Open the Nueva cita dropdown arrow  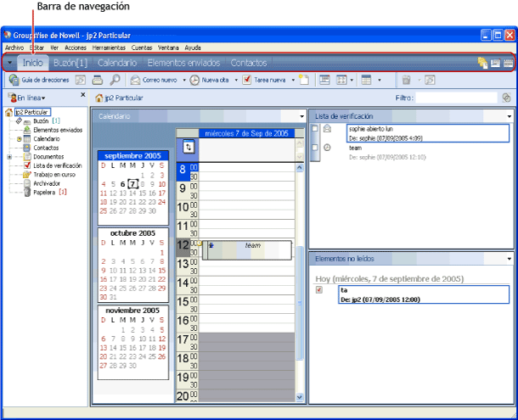236,80
